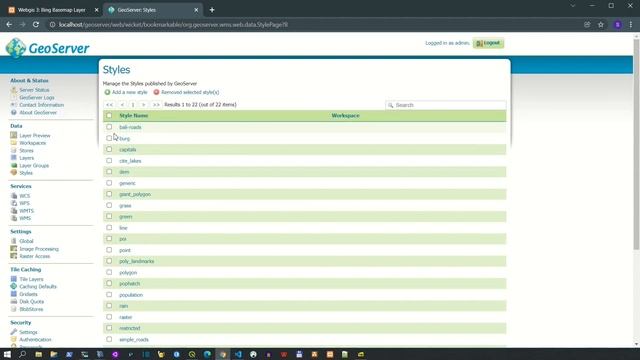Click the GeoServer logo
Screen dimensions: 640x360
click(48, 48)
